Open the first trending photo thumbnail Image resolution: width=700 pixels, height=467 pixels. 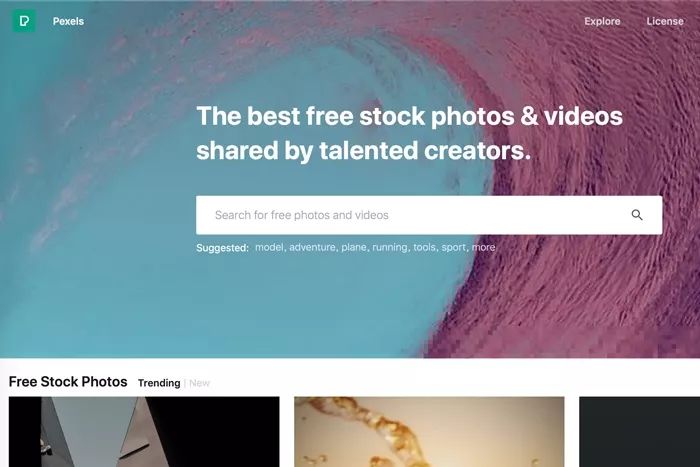click(x=144, y=432)
